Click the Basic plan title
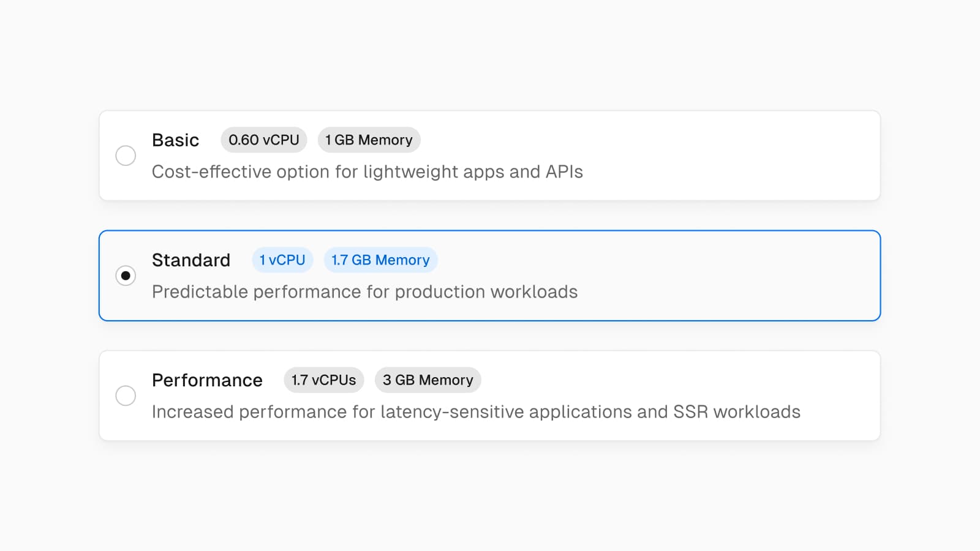The width and height of the screenshot is (980, 551). [175, 140]
